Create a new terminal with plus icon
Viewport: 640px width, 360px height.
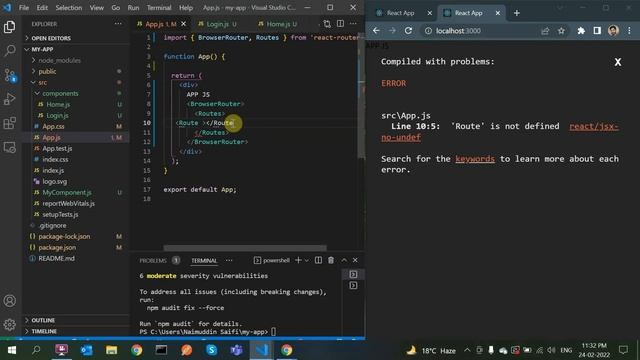pos(298,260)
